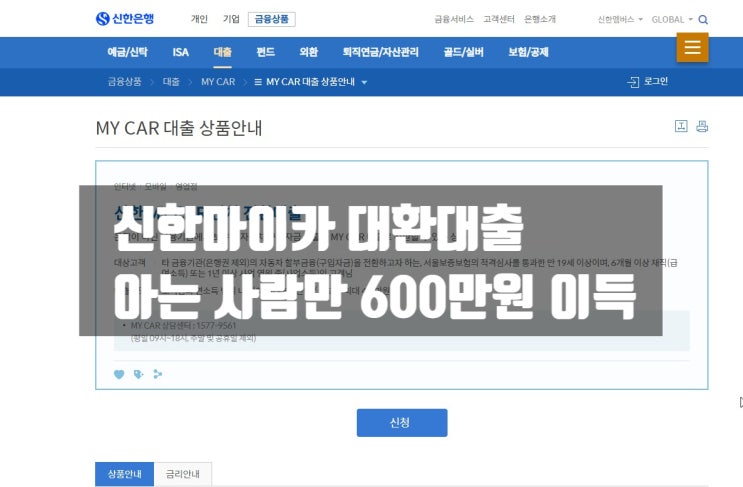Open 퇴직연금/자산관리 in the navigation
The width and height of the screenshot is (743, 487).
pyautogui.click(x=381, y=52)
